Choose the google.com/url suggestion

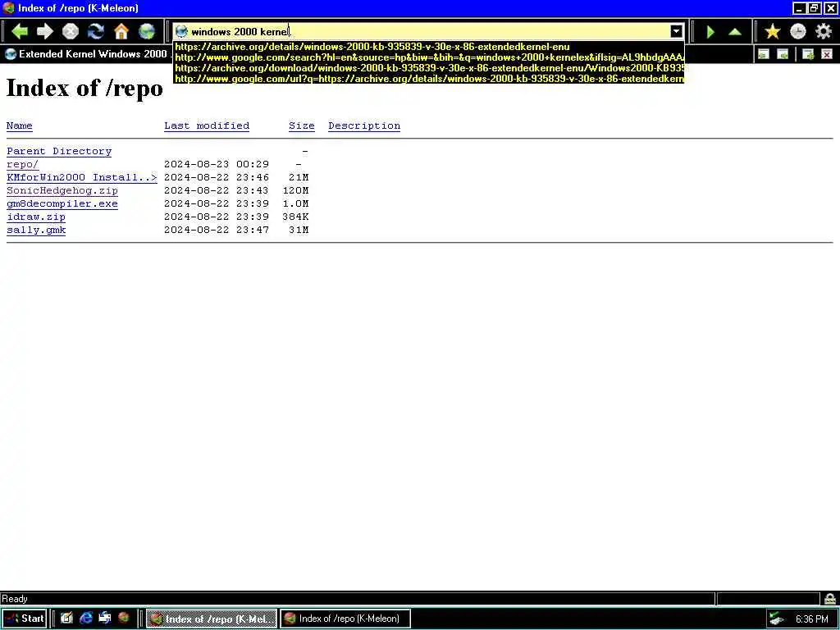(428, 79)
